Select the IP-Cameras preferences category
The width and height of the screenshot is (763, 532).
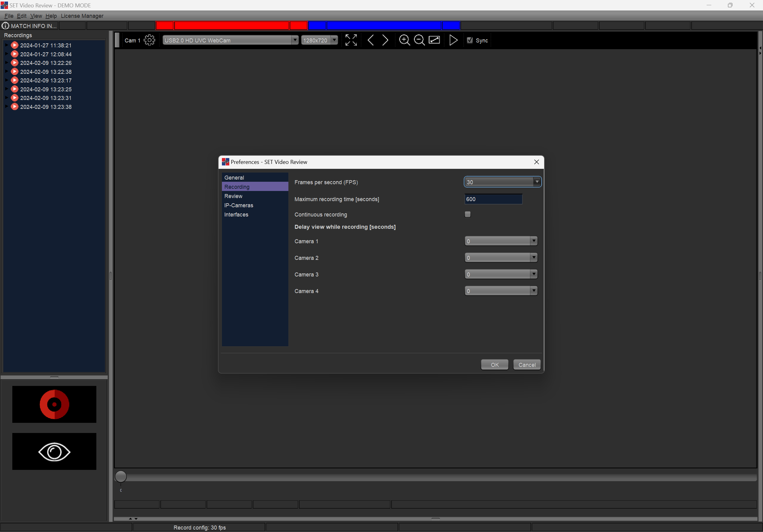click(x=239, y=205)
